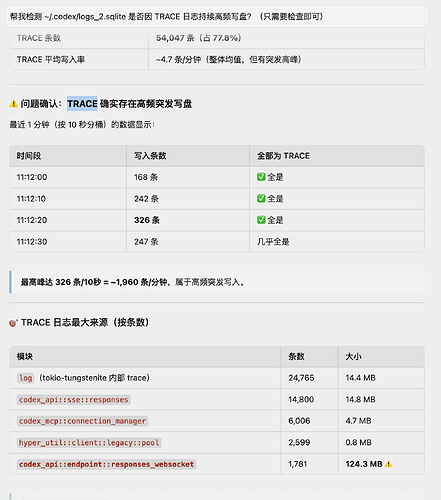
Task: Click codex_api::endpoint::responses_websocket code tag
Action: pos(106,464)
